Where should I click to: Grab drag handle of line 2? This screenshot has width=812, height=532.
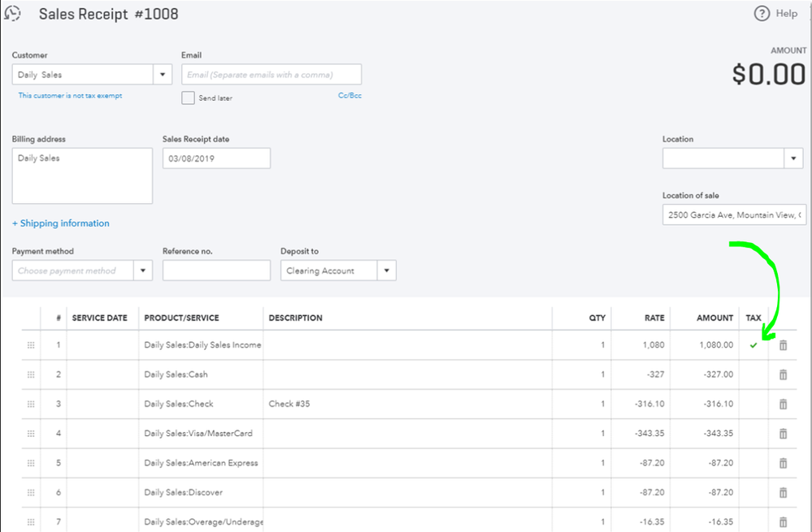[31, 374]
